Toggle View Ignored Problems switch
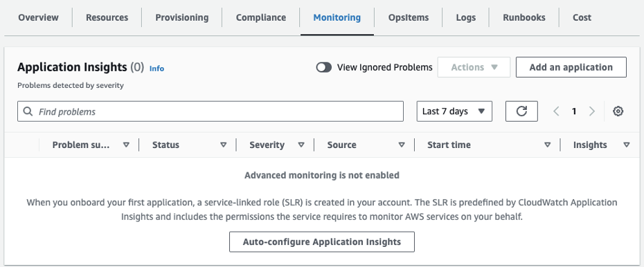The height and width of the screenshot is (267, 644). pos(323,67)
